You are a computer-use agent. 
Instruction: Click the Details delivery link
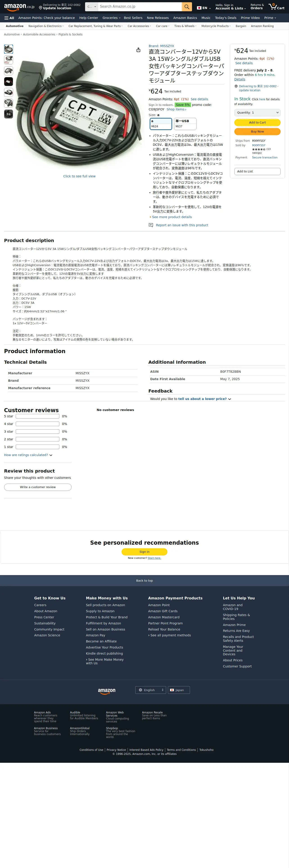click(x=239, y=80)
